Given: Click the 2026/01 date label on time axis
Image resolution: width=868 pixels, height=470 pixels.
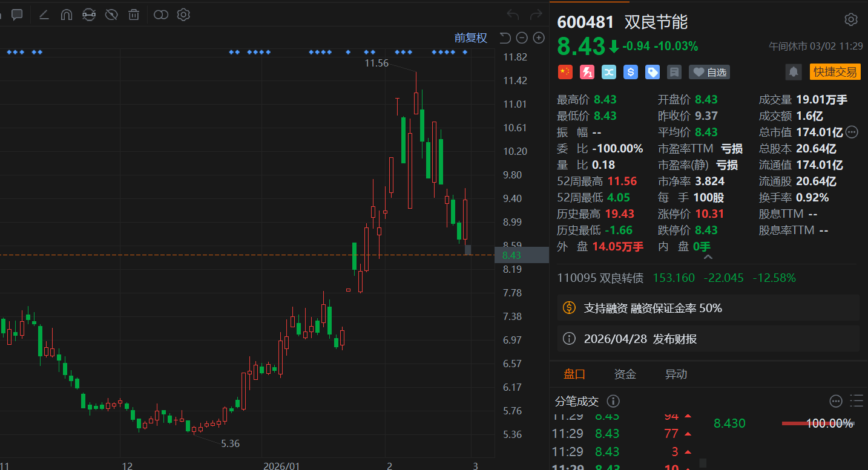Looking at the screenshot, I should [281, 466].
